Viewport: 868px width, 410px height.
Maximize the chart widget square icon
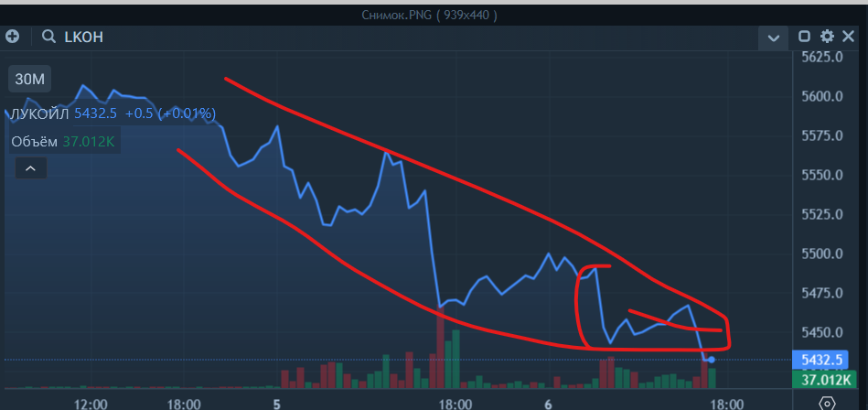pyautogui.click(x=804, y=38)
